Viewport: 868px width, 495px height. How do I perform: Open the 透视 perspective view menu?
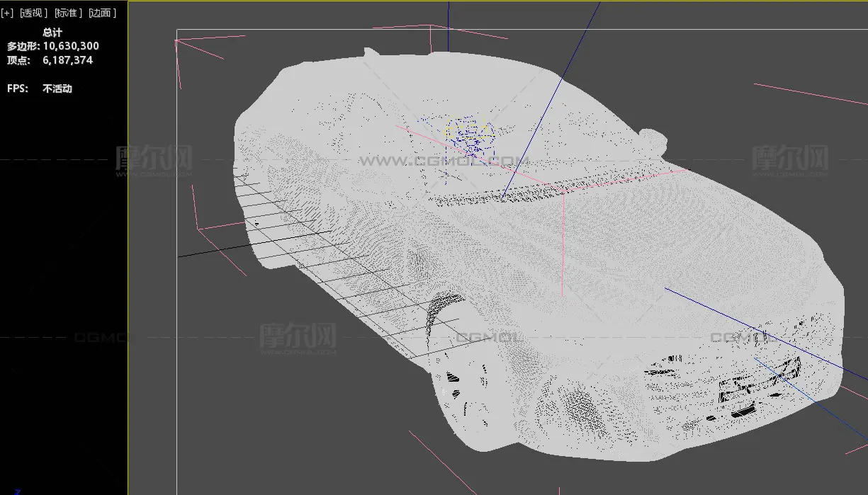coord(33,13)
